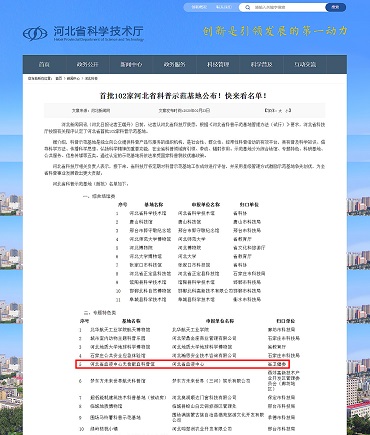
Task: Click the magnifier icon in search box
Action: tap(248, 7)
